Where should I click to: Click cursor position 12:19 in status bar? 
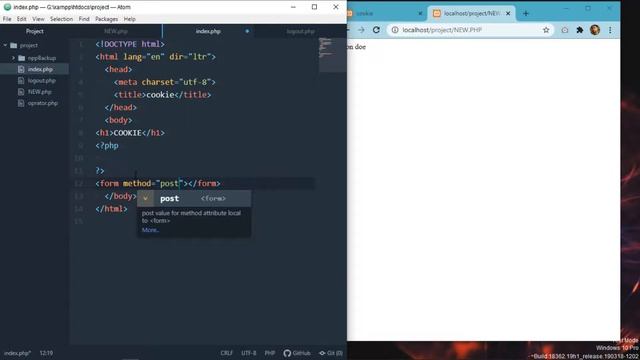[46, 353]
